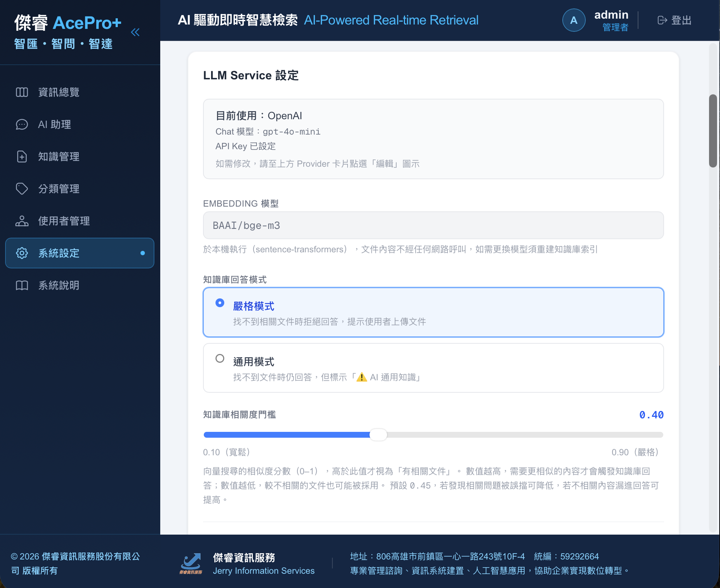720x588 pixels.
Task: Click the 資訊總覽 dashboard icon
Action: pyautogui.click(x=22, y=92)
